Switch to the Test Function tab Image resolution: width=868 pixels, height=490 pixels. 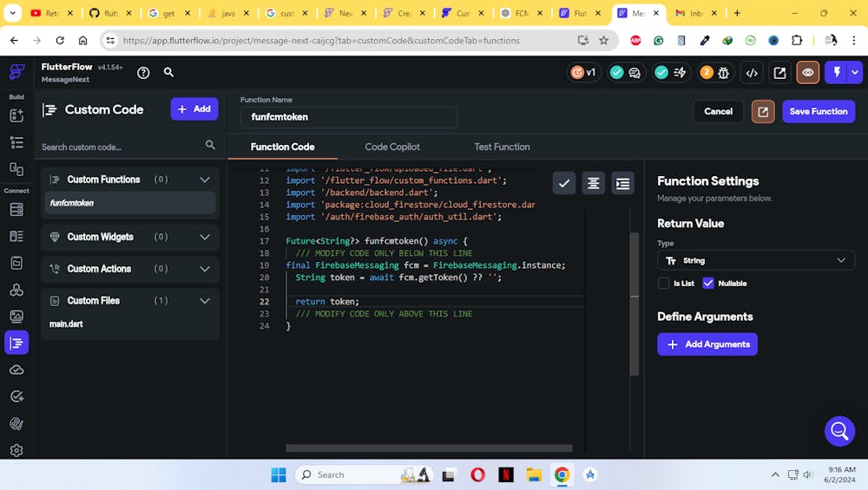[502, 147]
